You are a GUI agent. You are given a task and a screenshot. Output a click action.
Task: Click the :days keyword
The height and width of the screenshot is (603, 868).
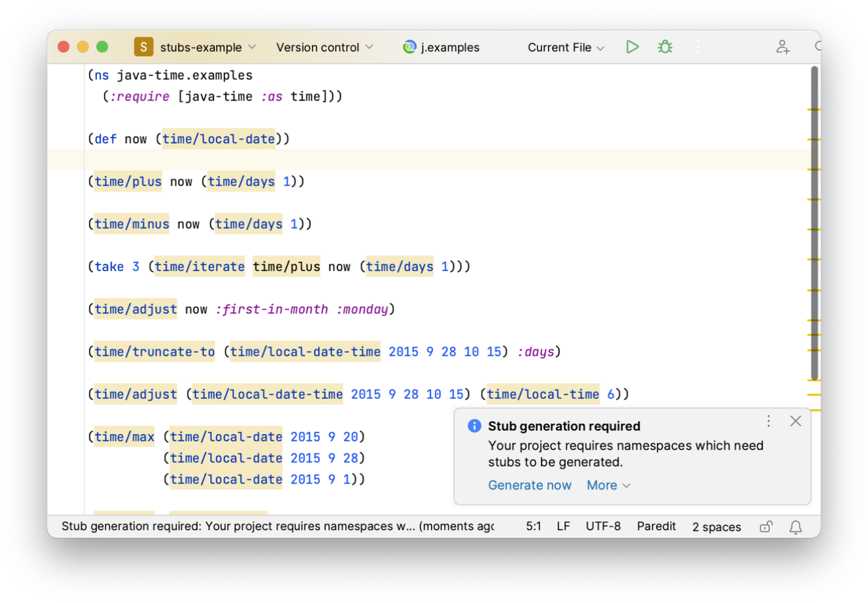535,351
